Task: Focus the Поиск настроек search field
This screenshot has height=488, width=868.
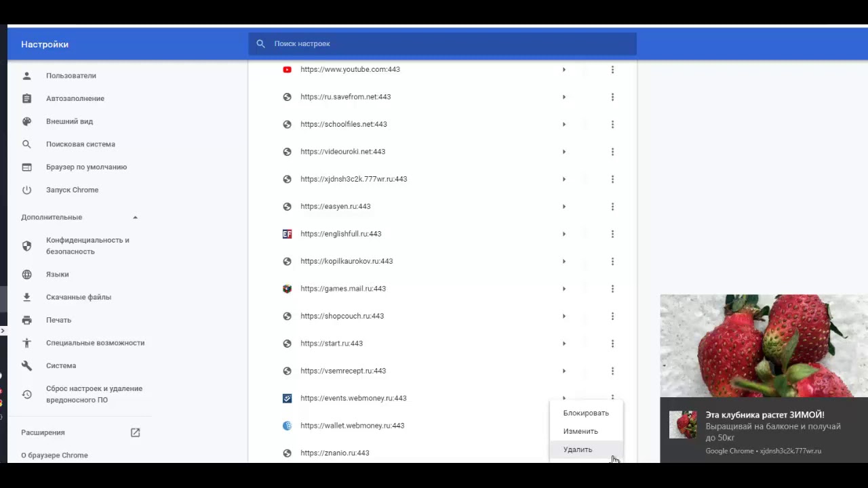Action: [x=442, y=44]
